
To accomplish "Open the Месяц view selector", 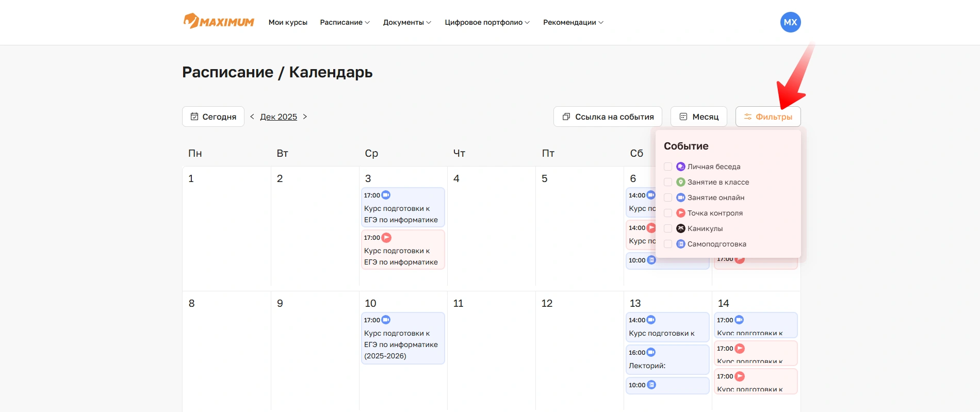I will (698, 117).
